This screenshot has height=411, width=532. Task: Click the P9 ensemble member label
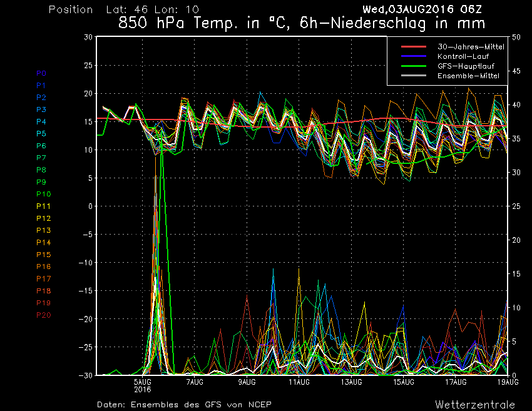click(x=41, y=182)
